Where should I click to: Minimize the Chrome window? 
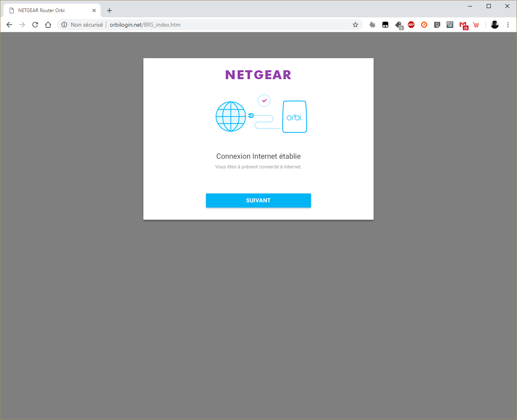(x=470, y=6)
